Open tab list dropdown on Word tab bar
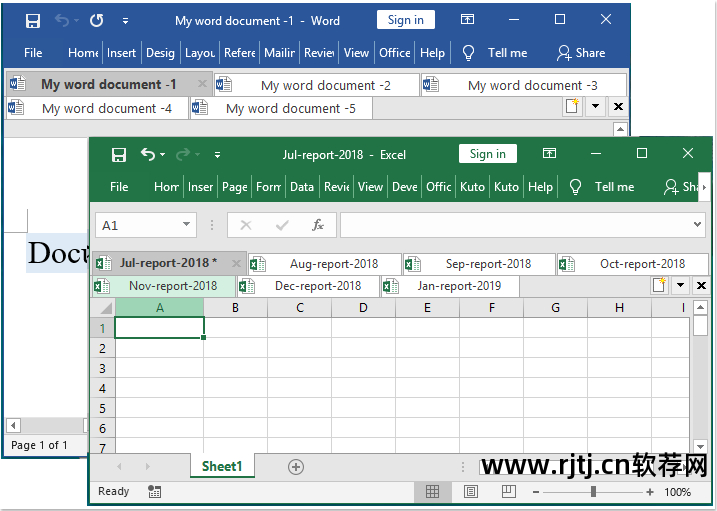Viewport: 717px width, 511px height. click(x=595, y=106)
